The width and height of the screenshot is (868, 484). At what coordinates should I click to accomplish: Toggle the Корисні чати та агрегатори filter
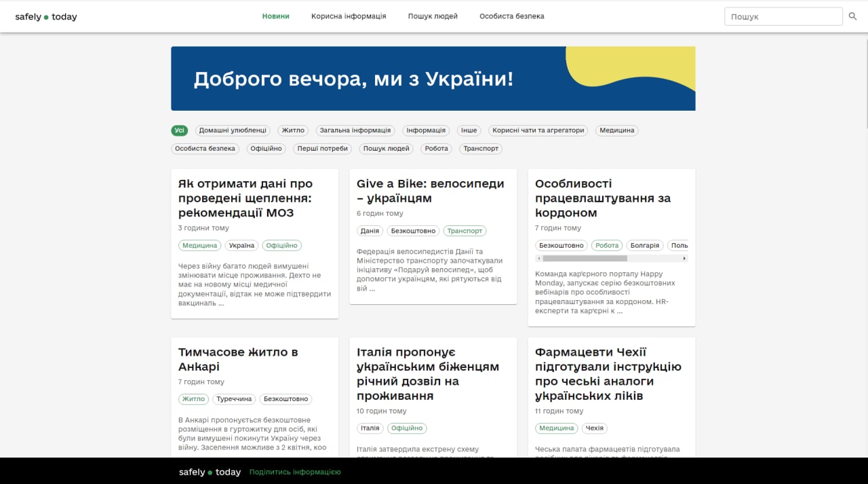tap(538, 130)
